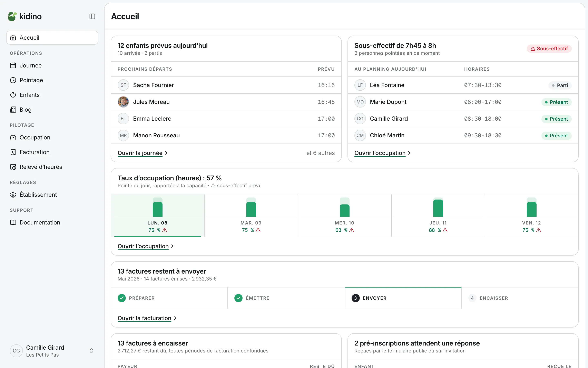Open Journée via its calendar icon
The height and width of the screenshot is (368, 588).
(13, 65)
